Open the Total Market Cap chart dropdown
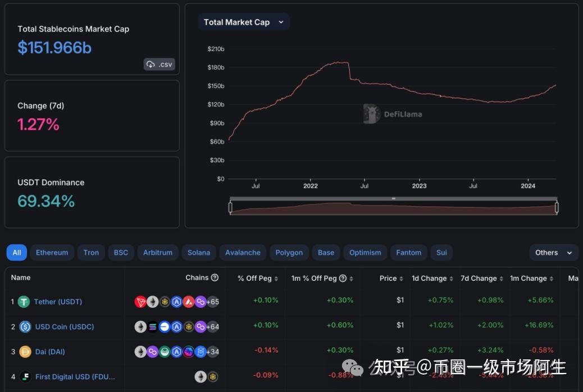 click(244, 22)
